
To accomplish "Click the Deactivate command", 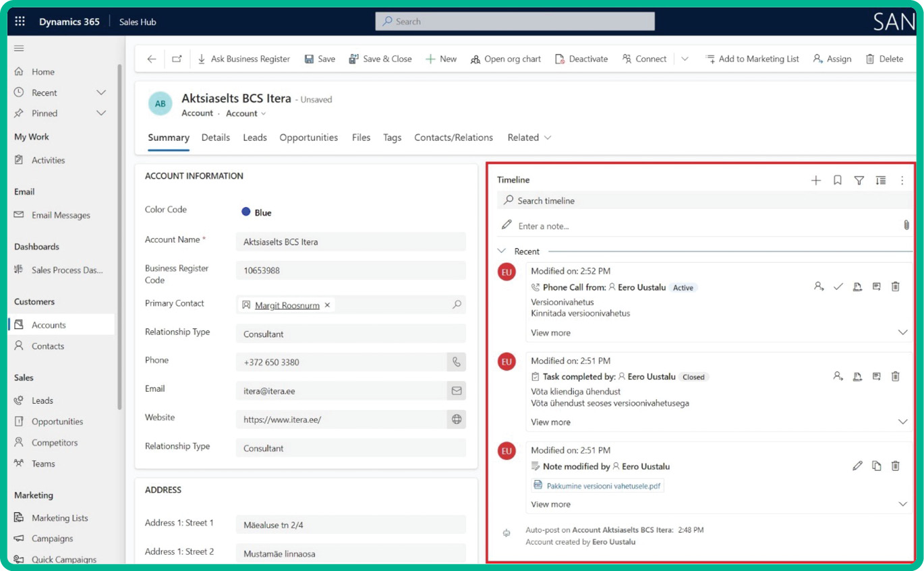I will pos(581,59).
